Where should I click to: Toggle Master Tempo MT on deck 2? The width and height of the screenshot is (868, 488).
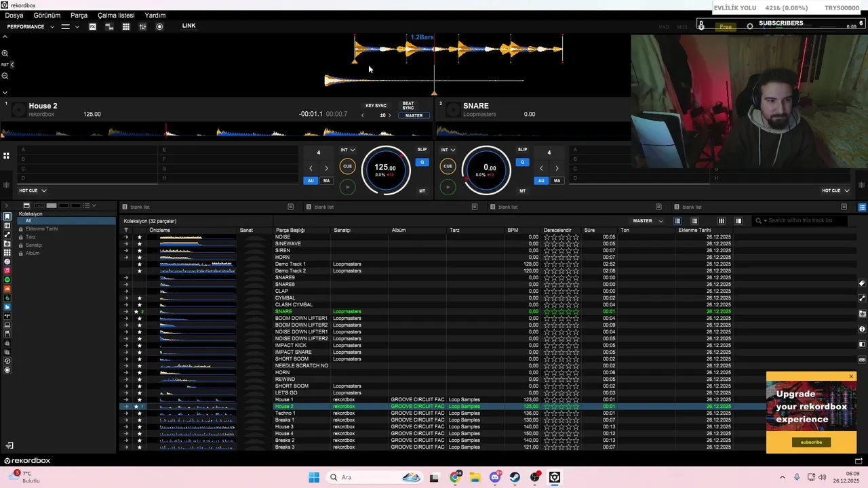[x=522, y=191]
